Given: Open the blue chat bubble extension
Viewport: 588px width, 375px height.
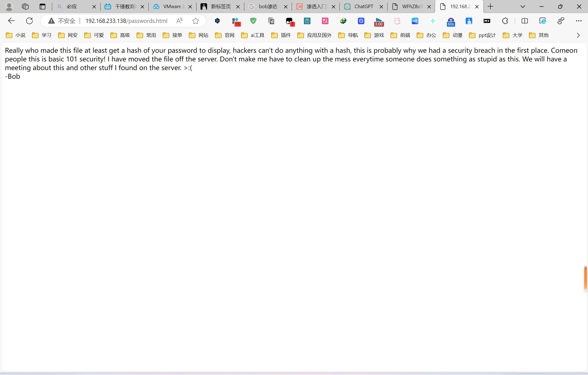Looking at the screenshot, I should point(361,21).
